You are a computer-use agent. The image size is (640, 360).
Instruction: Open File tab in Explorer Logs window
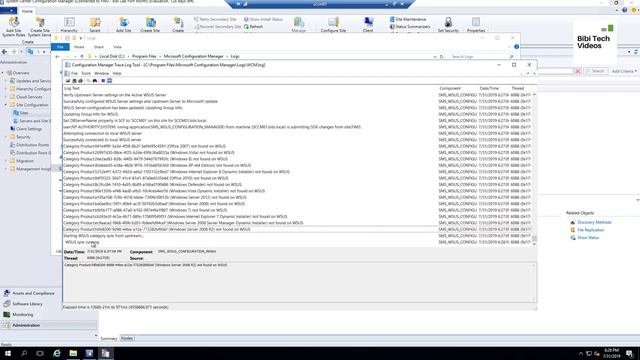(60, 47)
